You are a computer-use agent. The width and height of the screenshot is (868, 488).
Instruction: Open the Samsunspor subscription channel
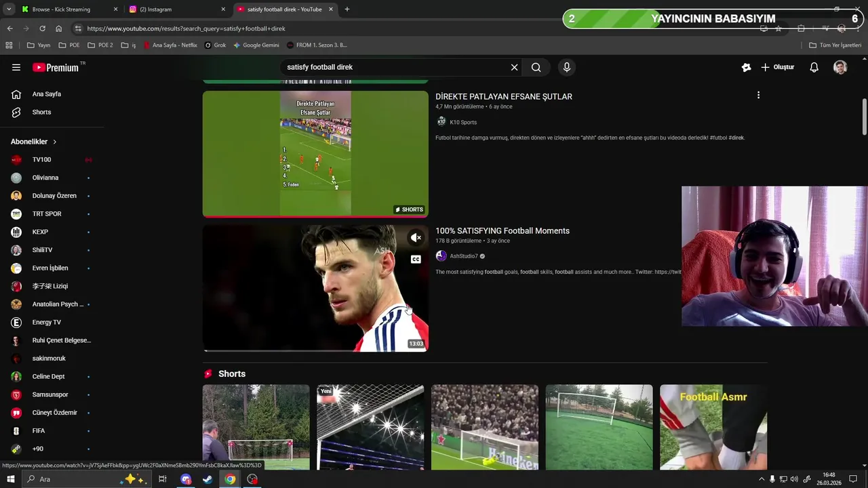tap(50, 394)
